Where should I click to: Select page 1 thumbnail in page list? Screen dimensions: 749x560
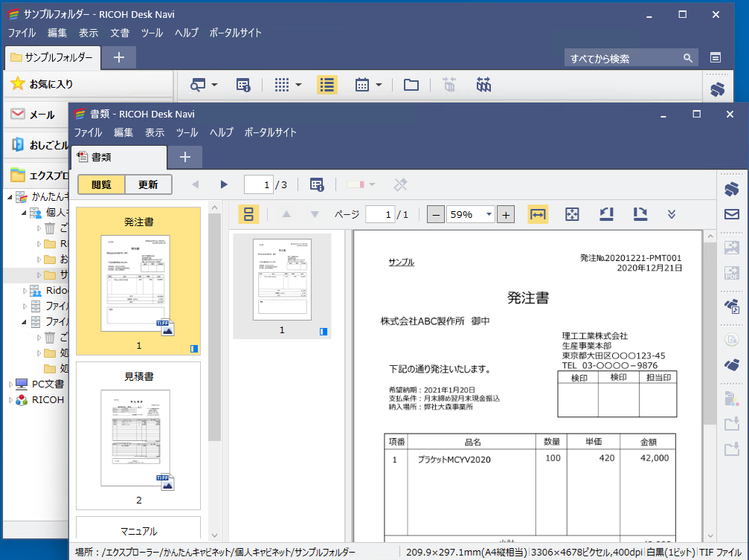pos(282,286)
